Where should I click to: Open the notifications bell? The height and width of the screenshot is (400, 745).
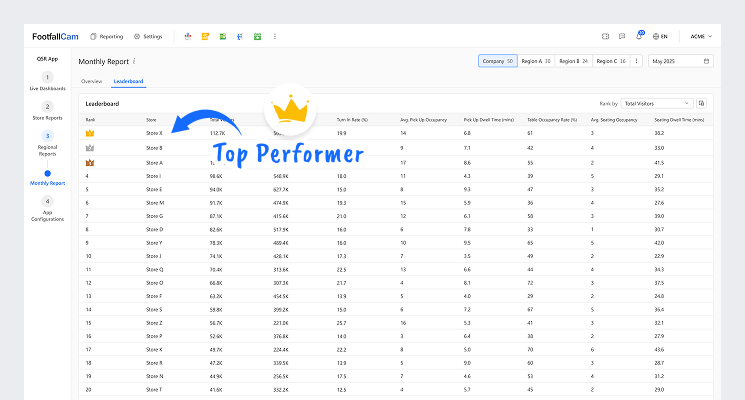tap(639, 36)
